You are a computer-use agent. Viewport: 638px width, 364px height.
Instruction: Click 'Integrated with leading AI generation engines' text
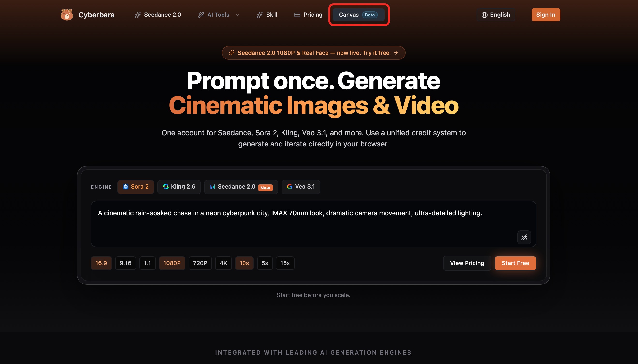pos(313,352)
